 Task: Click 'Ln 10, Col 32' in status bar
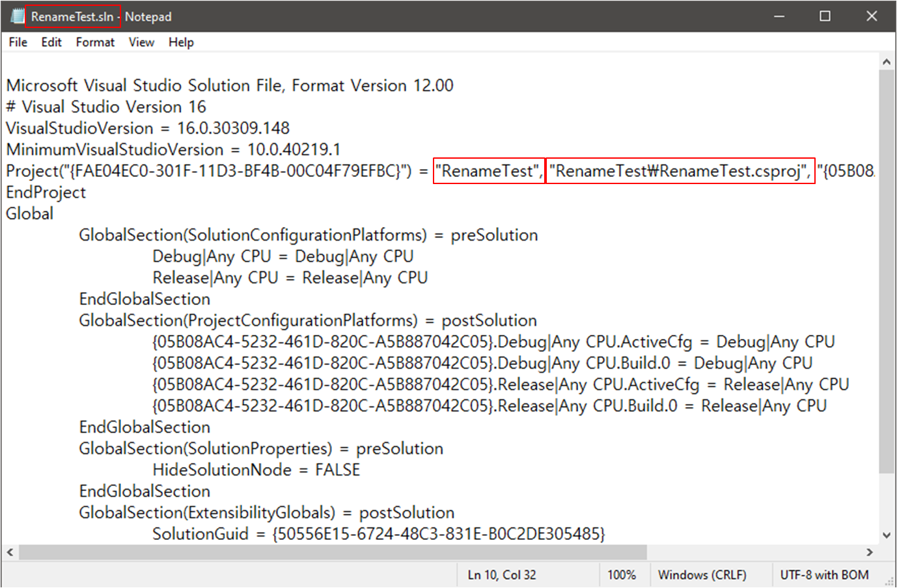point(502,575)
